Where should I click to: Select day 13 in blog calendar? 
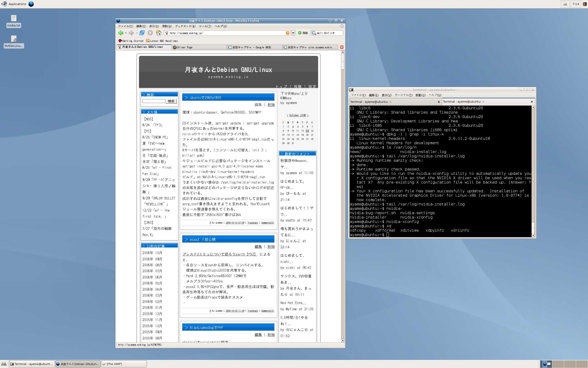pyautogui.click(x=307, y=131)
